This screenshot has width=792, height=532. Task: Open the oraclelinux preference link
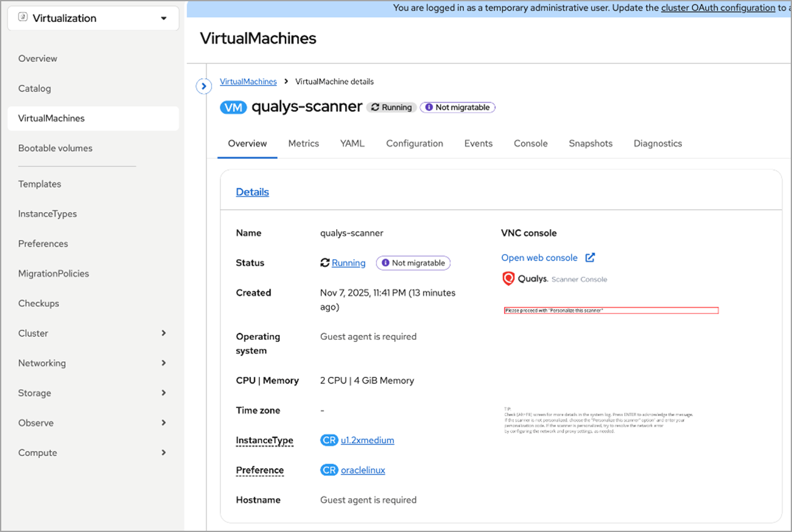(363, 471)
